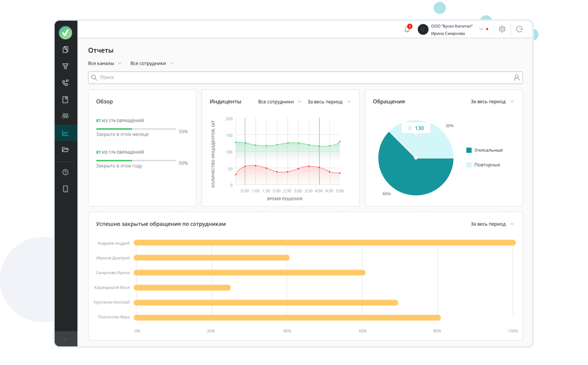The height and width of the screenshot is (365, 588).
Task: Click the 'Ирина Смирнова' user name
Action: pos(448,34)
